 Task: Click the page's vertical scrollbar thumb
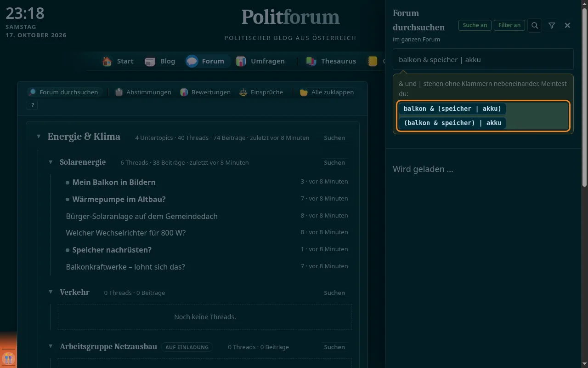[584, 98]
